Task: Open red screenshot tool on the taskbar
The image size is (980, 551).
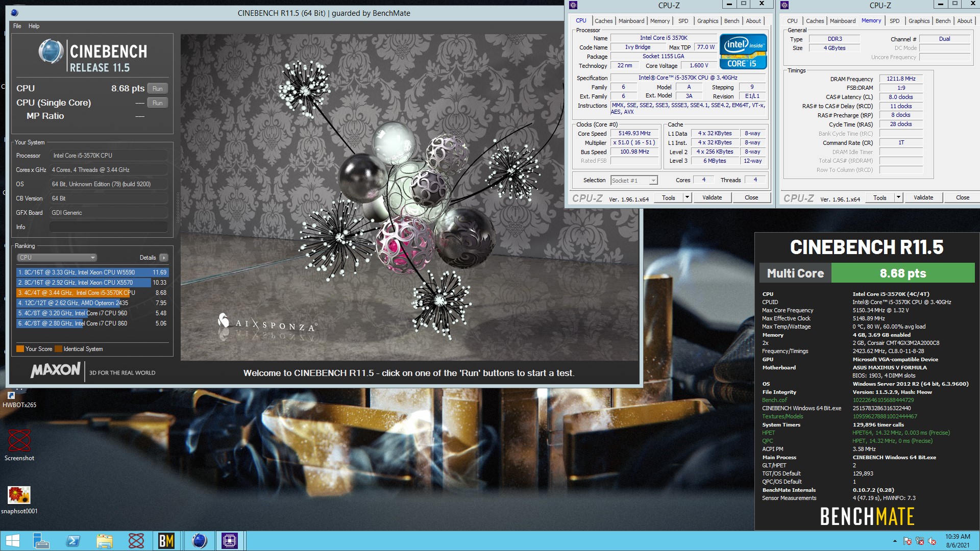Action: [136, 541]
